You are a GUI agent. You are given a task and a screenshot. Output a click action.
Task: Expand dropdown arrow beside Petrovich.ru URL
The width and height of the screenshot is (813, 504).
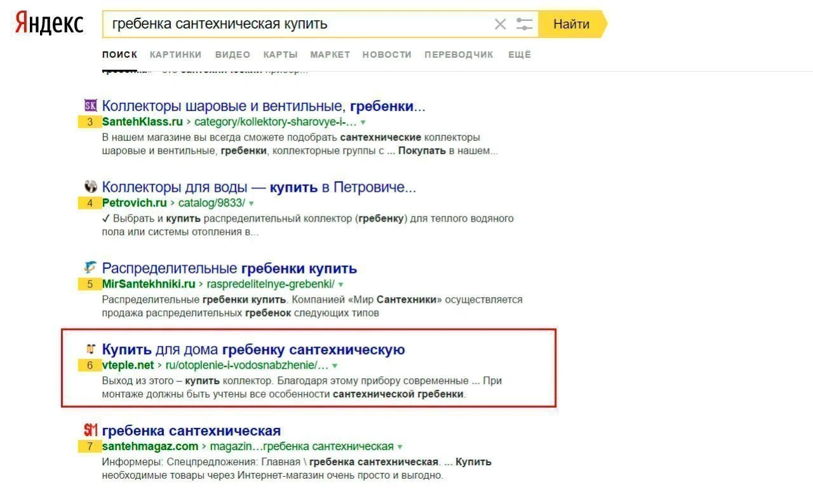click(252, 203)
